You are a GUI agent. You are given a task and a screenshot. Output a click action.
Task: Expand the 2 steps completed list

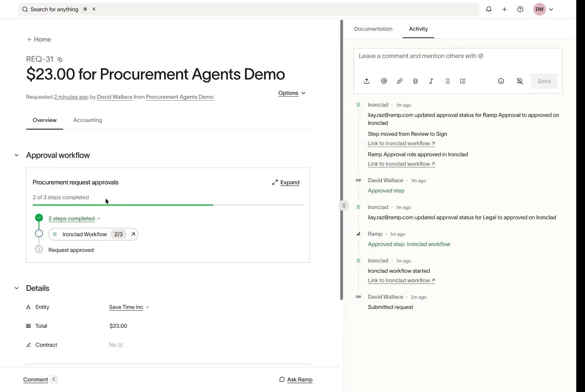pos(74,219)
